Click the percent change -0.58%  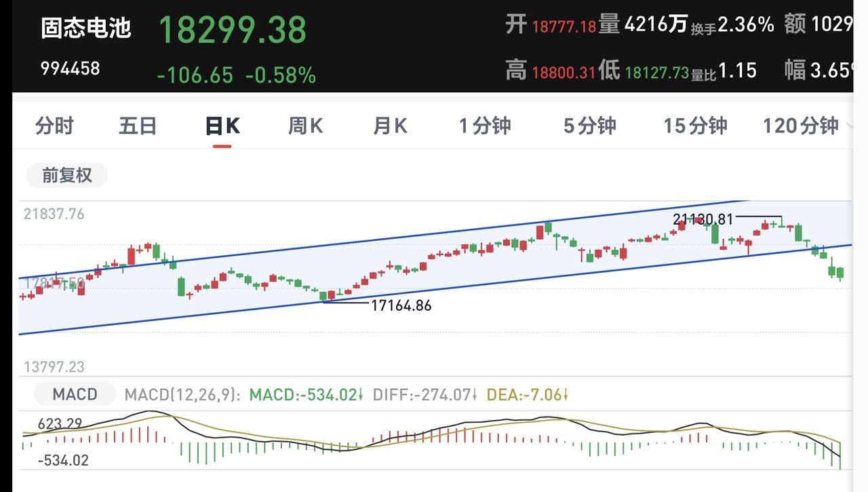pyautogui.click(x=281, y=75)
